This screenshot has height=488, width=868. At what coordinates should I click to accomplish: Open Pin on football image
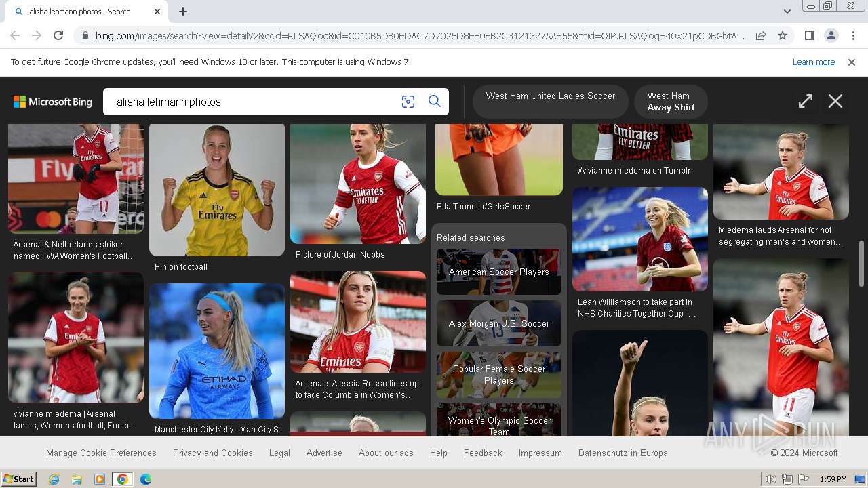click(x=217, y=190)
